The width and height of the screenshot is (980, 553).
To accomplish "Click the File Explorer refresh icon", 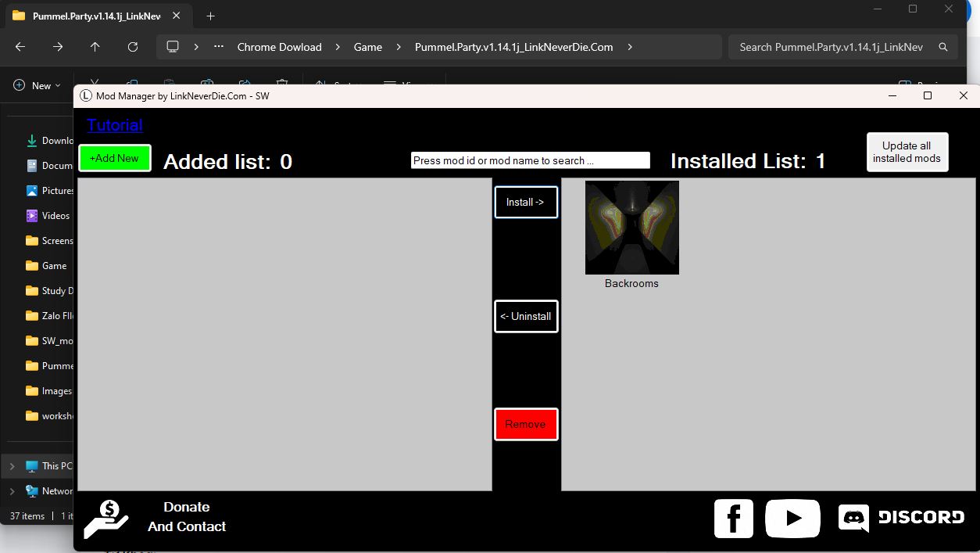I will point(133,47).
